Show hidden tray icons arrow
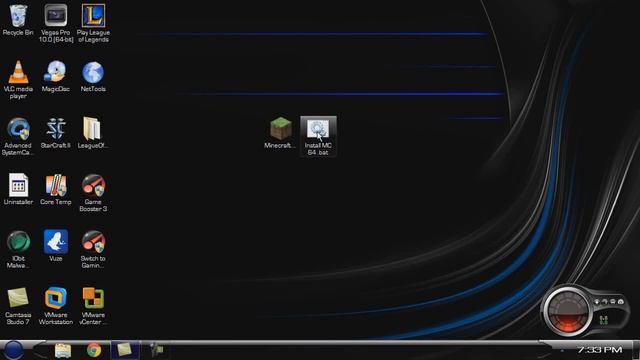This screenshot has height=360, width=640. [x=562, y=350]
